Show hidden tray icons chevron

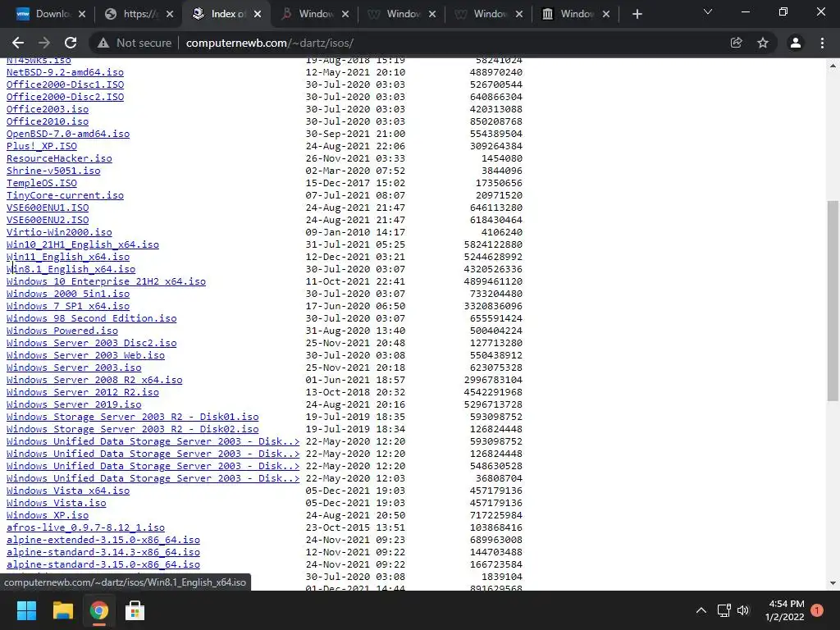[701, 610]
